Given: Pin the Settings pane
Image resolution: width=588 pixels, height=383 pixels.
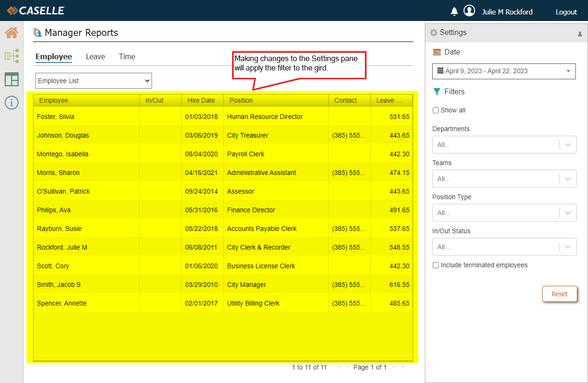Looking at the screenshot, I should pos(580,34).
